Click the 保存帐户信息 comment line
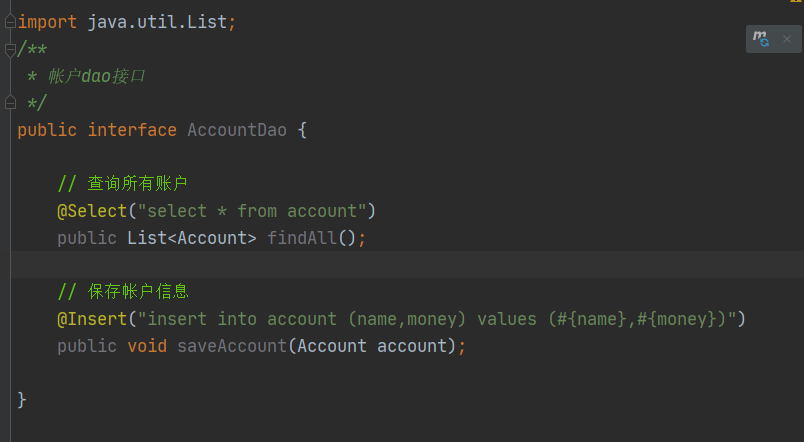The height and width of the screenshot is (442, 804). [x=123, y=292]
